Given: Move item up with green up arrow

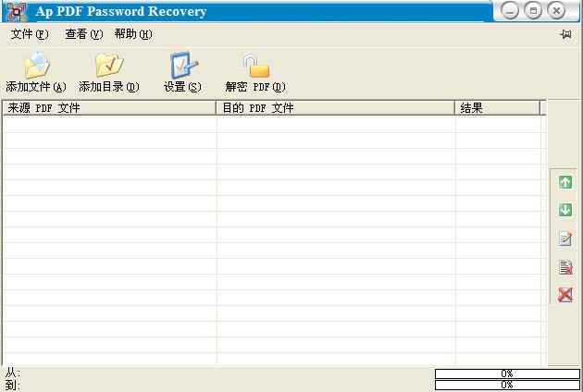Looking at the screenshot, I should pos(565,182).
